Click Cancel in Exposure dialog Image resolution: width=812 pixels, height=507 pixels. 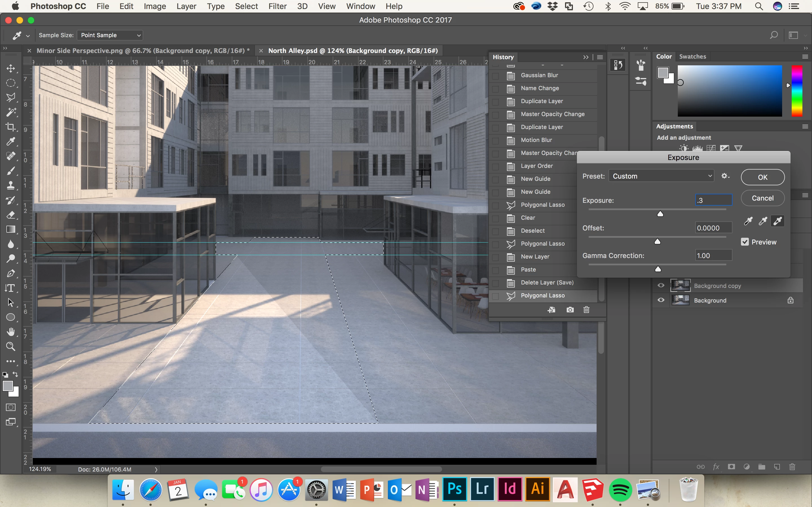coord(762,198)
